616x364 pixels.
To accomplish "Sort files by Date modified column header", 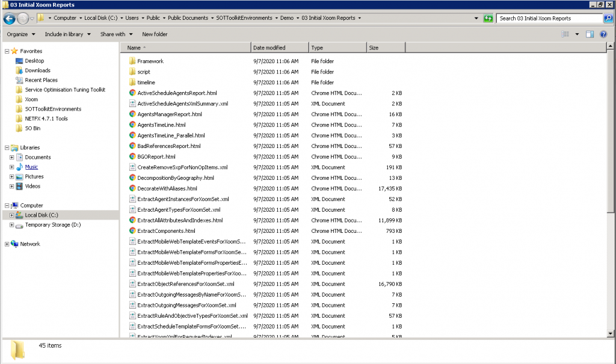I will [x=280, y=48].
